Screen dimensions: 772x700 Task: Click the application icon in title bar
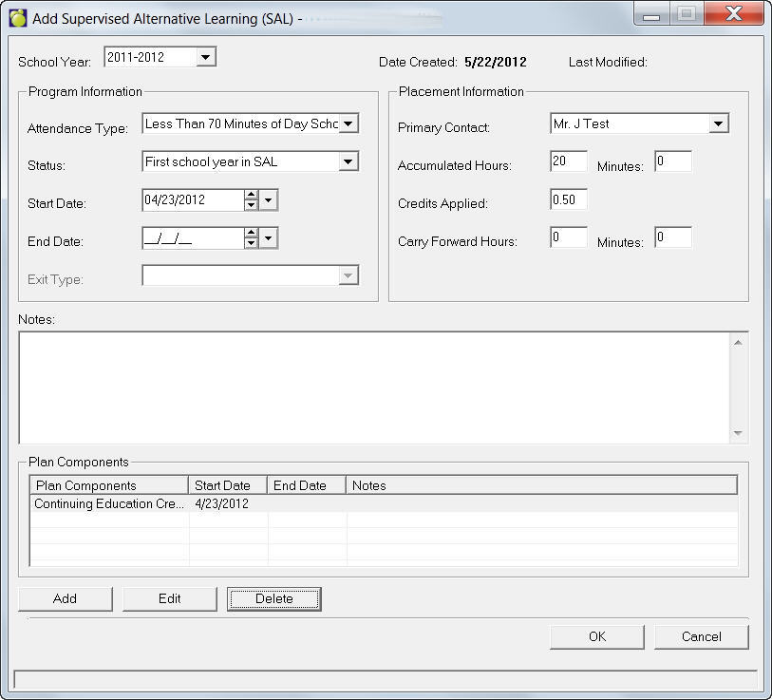[18, 17]
